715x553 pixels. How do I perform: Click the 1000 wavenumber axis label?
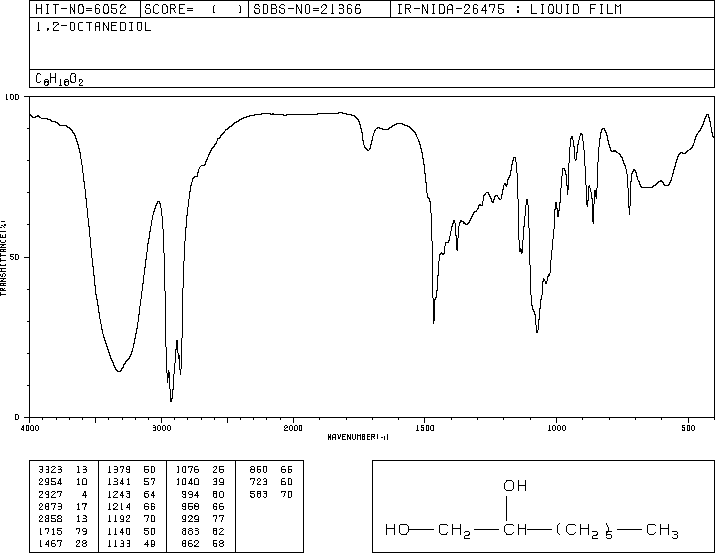[x=556, y=428]
